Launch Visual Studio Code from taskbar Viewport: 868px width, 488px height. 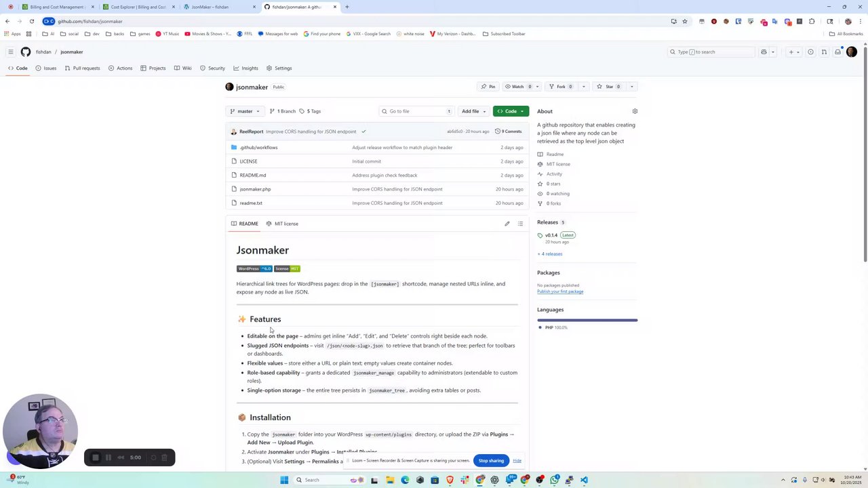pyautogui.click(x=584, y=480)
